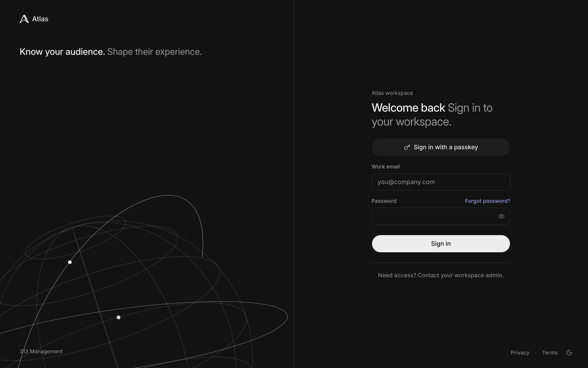The height and width of the screenshot is (368, 588).
Task: Open the Forgot password? link
Action: [487, 201]
